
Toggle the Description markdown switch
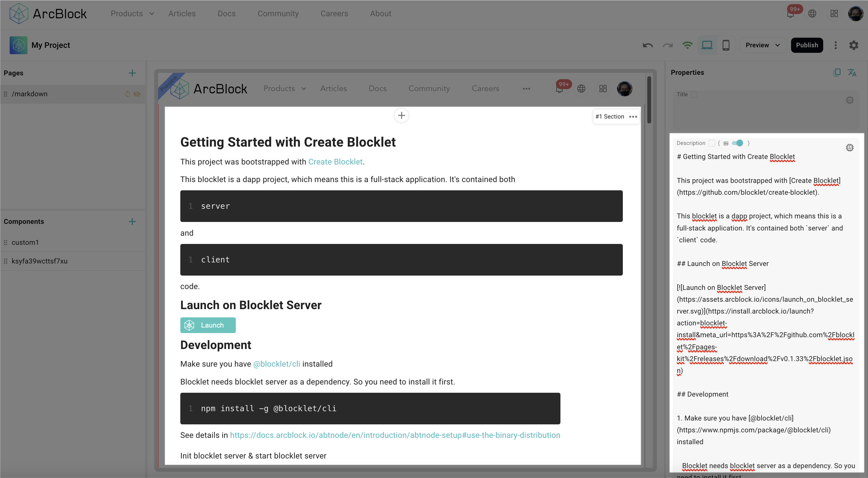(737, 143)
